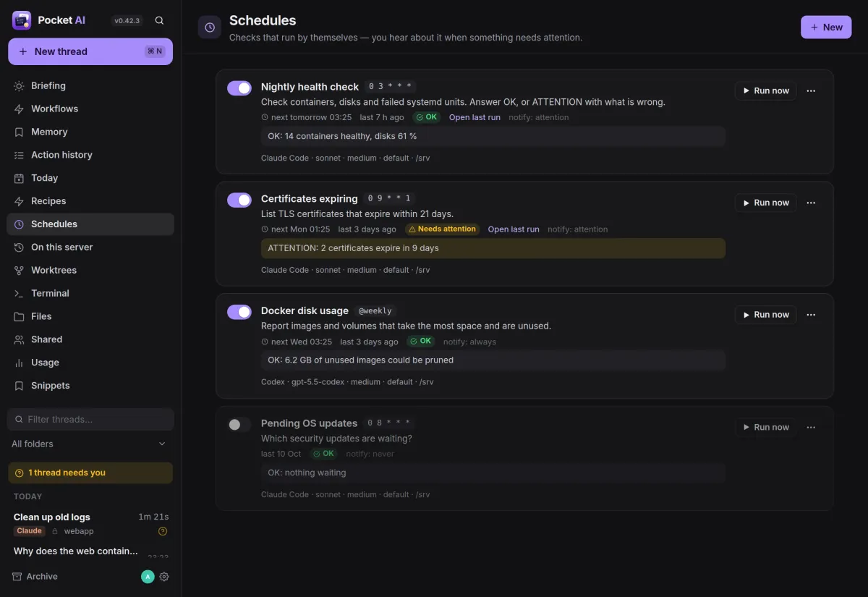Open more options for Nightly health check
Image resolution: width=868 pixels, height=597 pixels.
point(811,90)
